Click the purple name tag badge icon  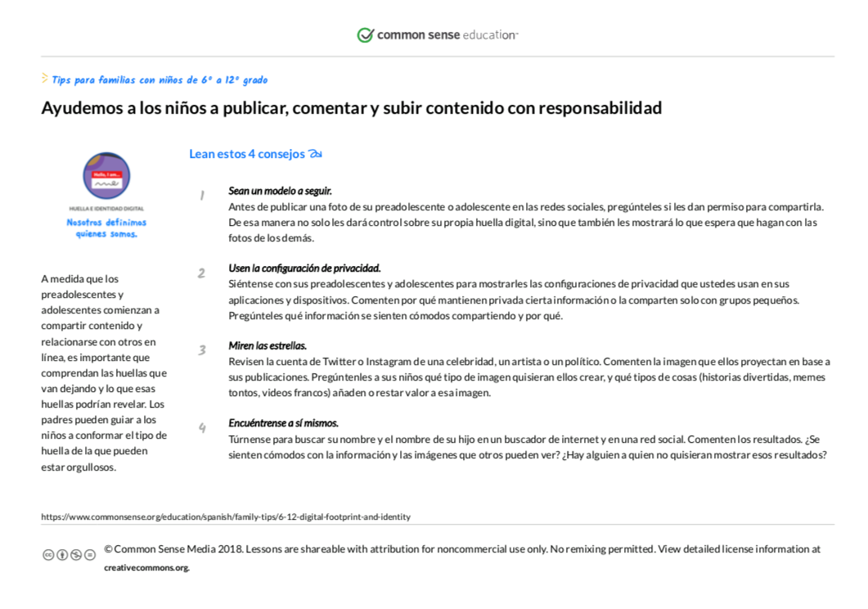coord(106,175)
